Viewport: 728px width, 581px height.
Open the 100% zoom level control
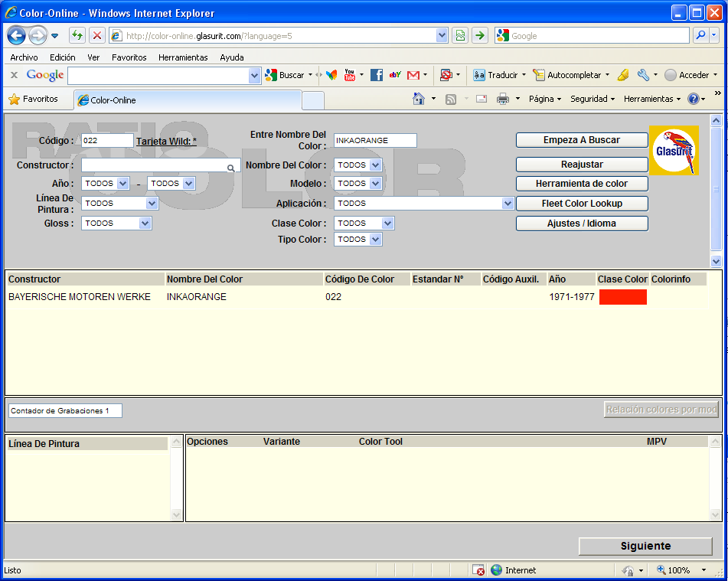point(681,570)
